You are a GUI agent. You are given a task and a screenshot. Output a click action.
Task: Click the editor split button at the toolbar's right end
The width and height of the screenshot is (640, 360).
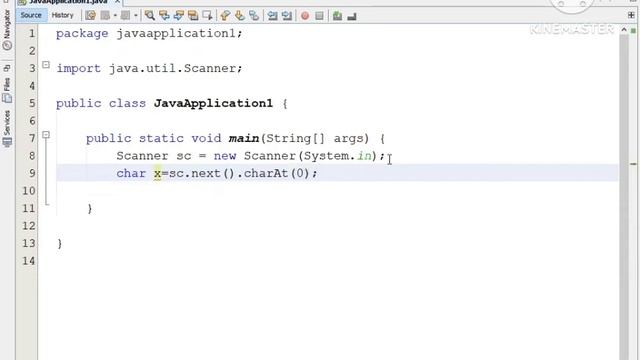631,16
